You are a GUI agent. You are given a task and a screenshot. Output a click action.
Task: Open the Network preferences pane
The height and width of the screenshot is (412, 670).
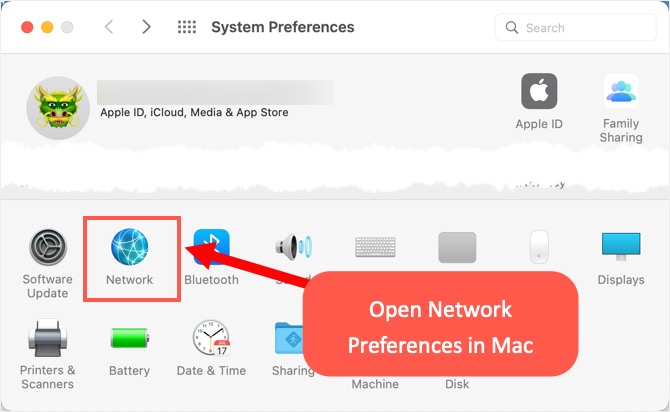[129, 257]
